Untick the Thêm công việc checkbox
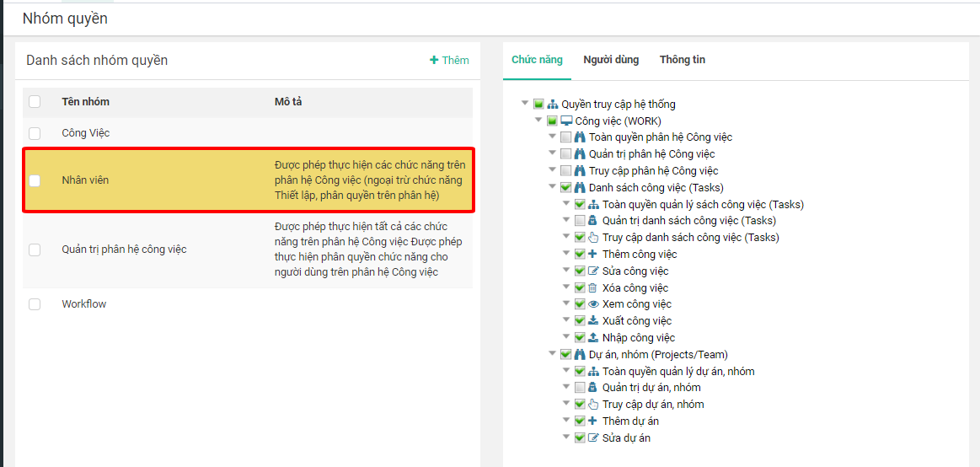 click(580, 255)
